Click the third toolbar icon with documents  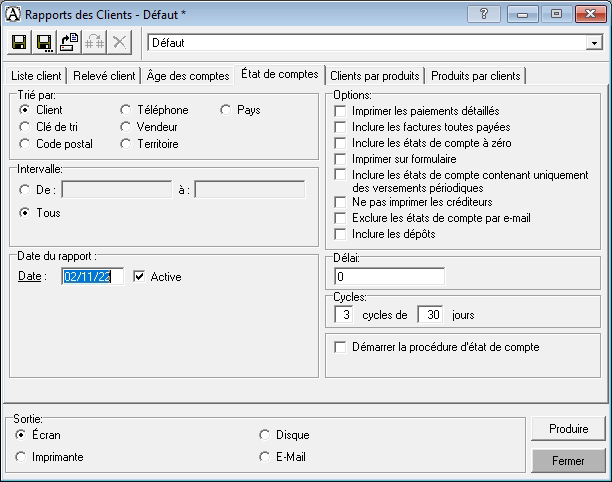69,43
